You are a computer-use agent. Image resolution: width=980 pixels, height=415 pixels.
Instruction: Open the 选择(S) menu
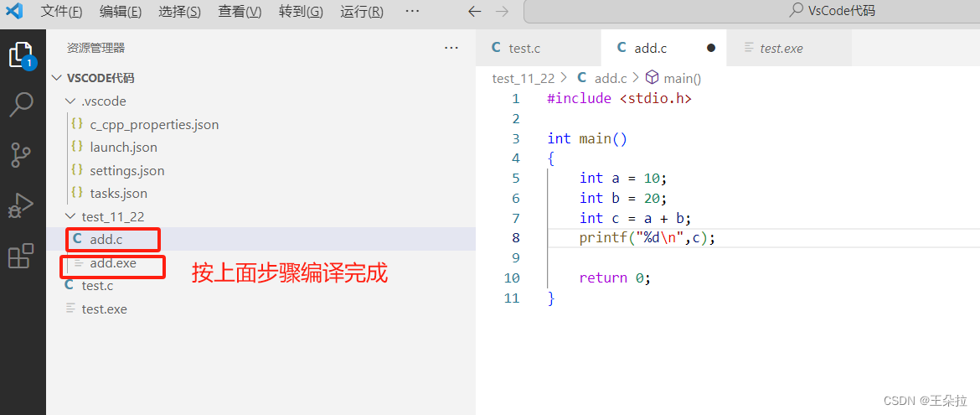coord(180,11)
